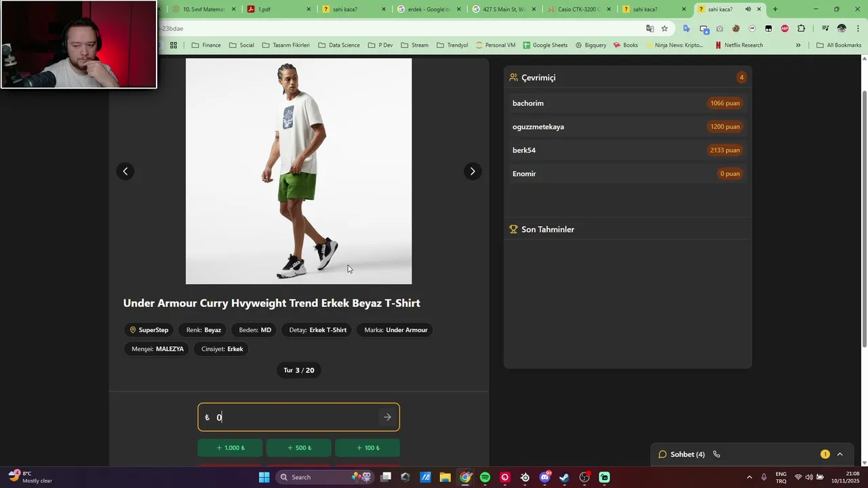Add 100 ₺ to the guess
The height and width of the screenshot is (488, 868).
368,448
